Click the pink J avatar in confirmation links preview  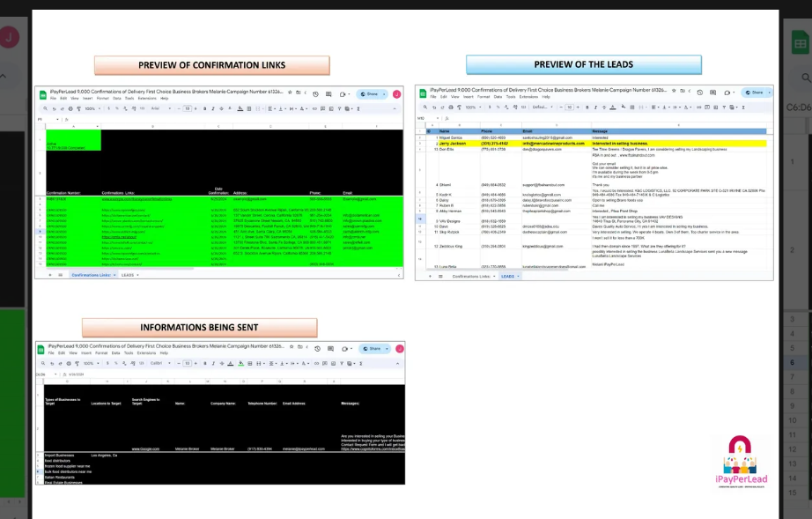tap(396, 94)
